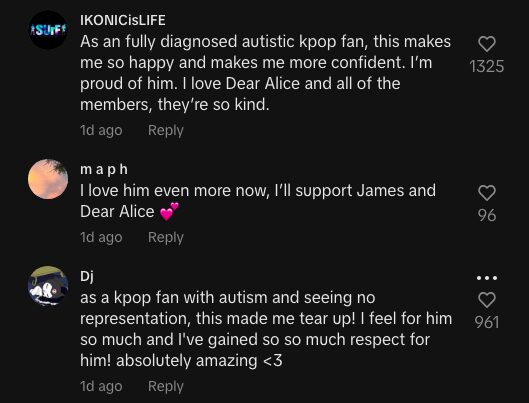This screenshot has height=403, width=529.
Task: Click the 1d ago timestamp under IKONICisLIFE
Action: 101,130
